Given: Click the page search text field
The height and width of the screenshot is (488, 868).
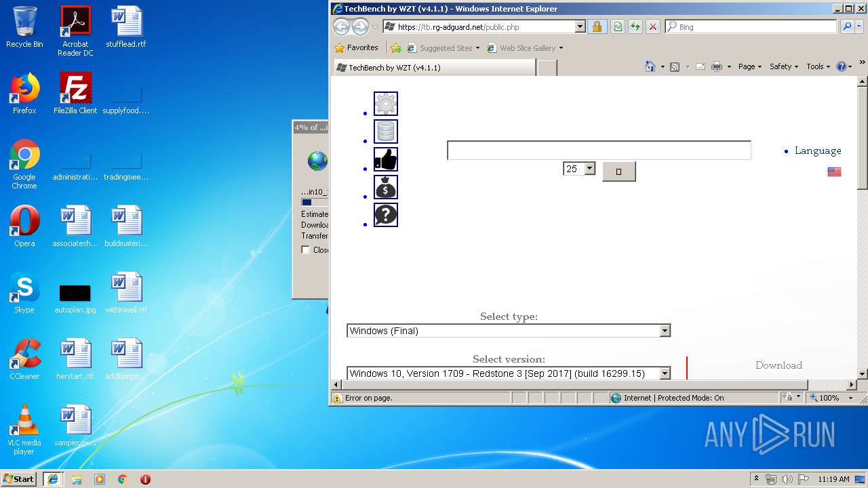Looking at the screenshot, I should click(599, 150).
